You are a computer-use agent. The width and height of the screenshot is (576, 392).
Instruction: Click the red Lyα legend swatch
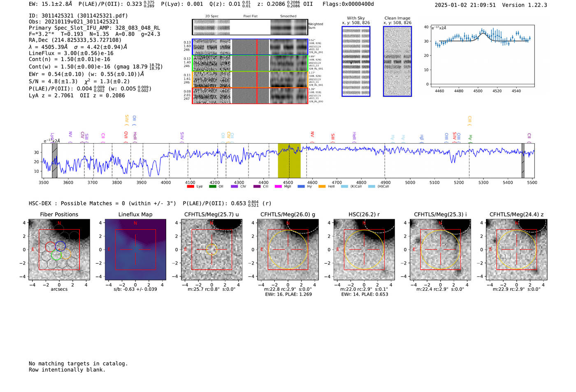[x=190, y=186]
